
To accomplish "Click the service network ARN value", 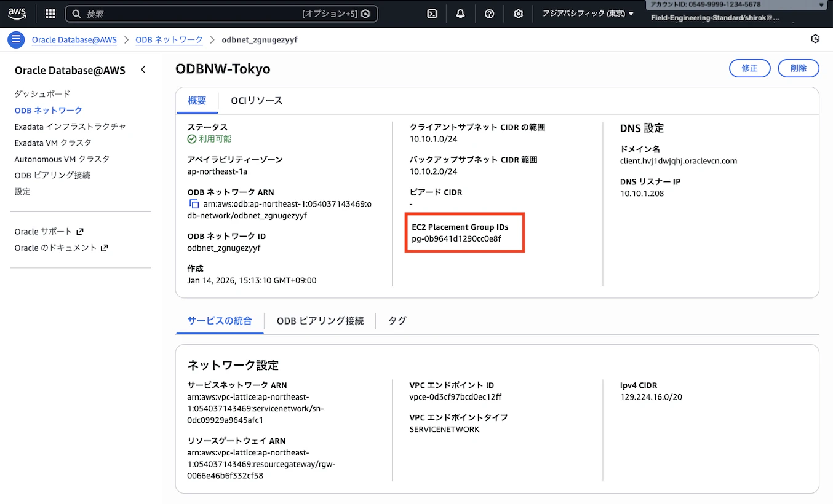I will (257, 409).
